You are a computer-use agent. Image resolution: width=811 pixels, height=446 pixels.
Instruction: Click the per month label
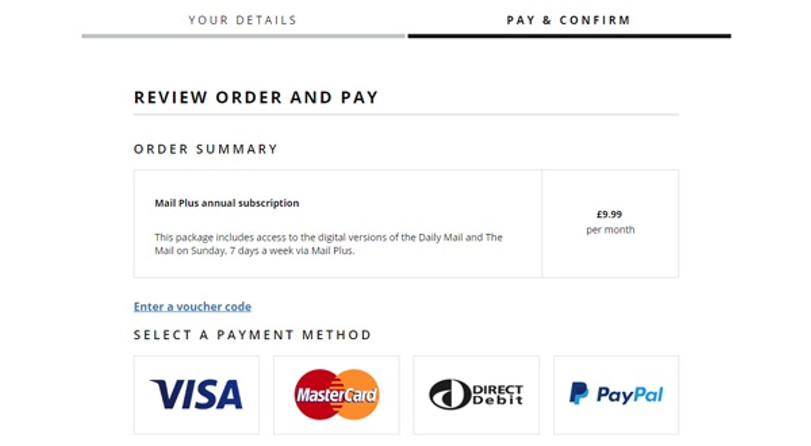tap(610, 230)
